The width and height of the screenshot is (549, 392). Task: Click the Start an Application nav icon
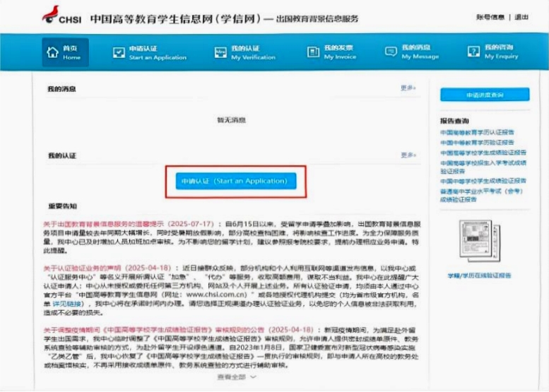pyautogui.click(x=118, y=52)
